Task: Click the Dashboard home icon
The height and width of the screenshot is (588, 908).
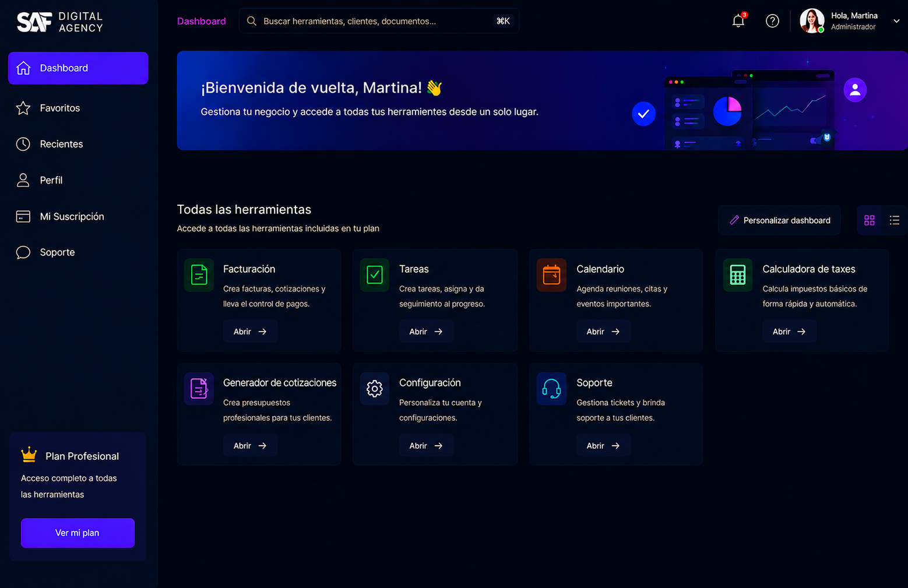Action: point(23,68)
